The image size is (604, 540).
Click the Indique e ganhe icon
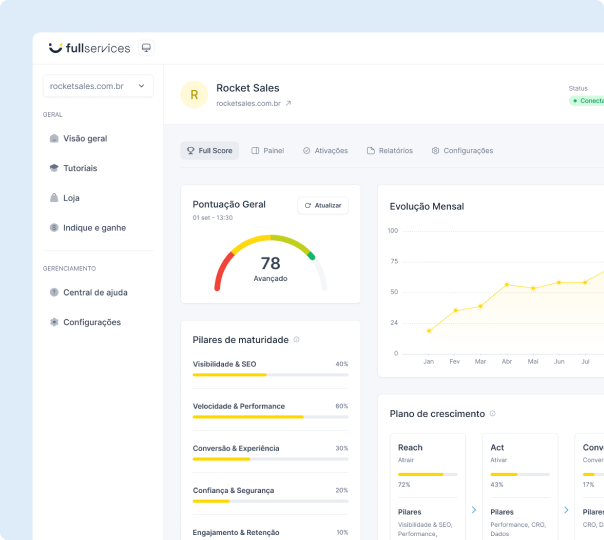54,228
